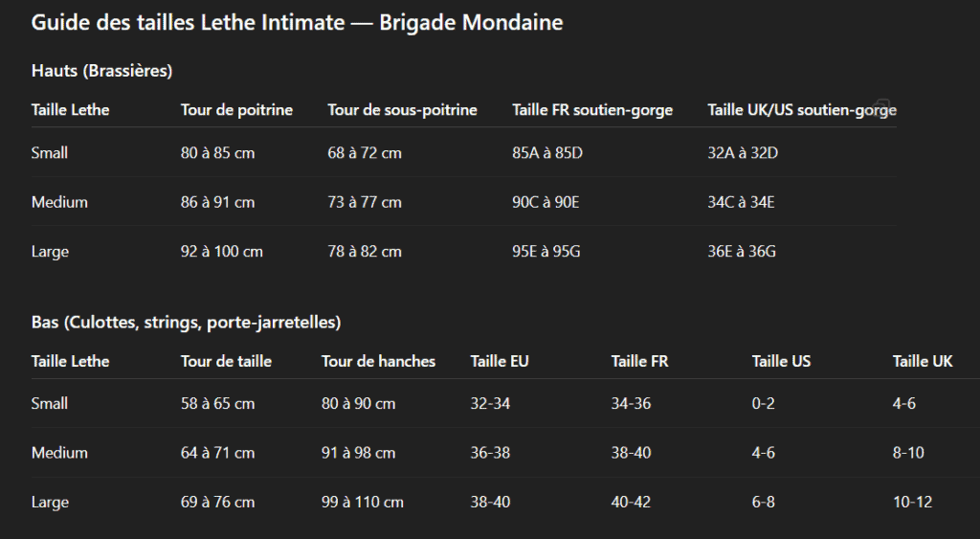Click the 'Taille EU' column header
The width and height of the screenshot is (980, 539).
coord(500,361)
